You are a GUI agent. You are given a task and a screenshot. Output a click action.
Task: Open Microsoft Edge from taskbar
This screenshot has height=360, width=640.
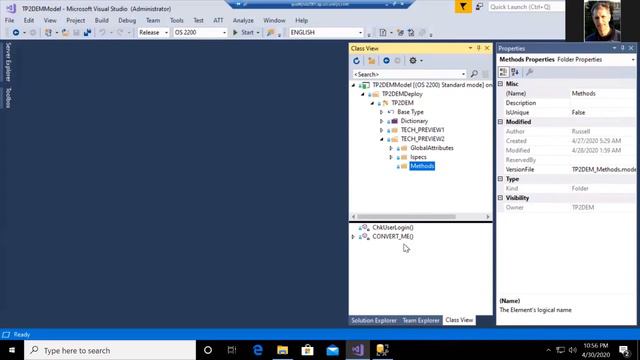(258, 350)
